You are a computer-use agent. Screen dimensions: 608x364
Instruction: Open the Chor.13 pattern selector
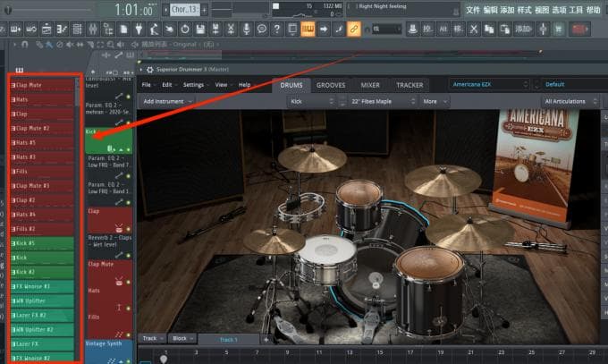(184, 9)
